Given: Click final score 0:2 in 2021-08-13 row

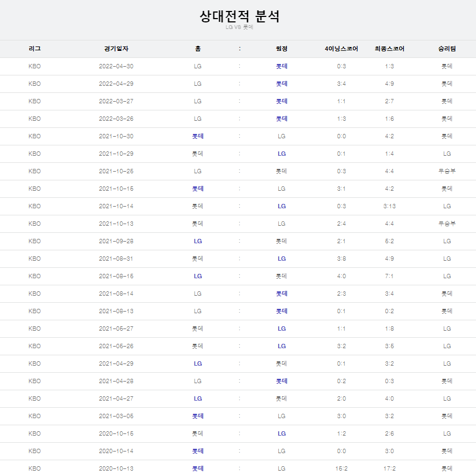Looking at the screenshot, I should pos(389,311).
